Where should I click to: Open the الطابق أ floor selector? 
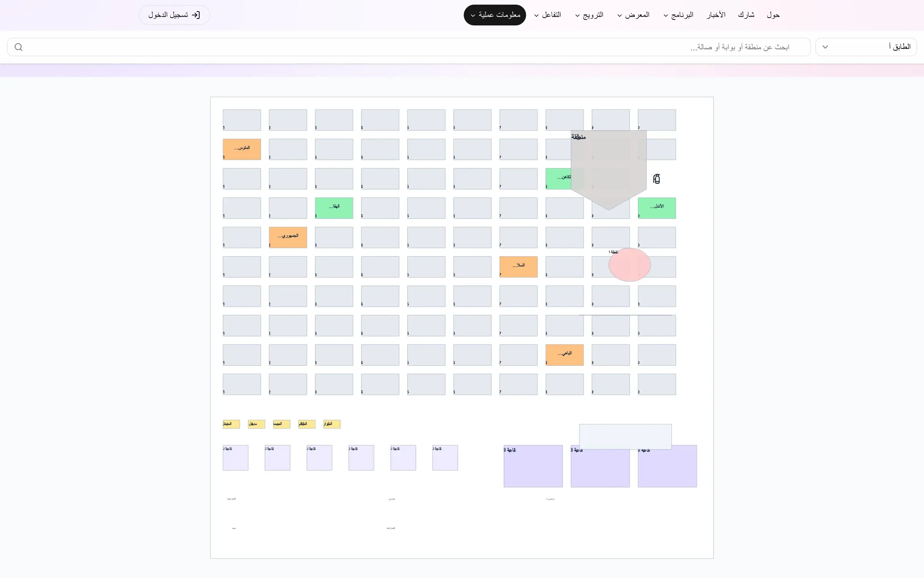tap(866, 47)
